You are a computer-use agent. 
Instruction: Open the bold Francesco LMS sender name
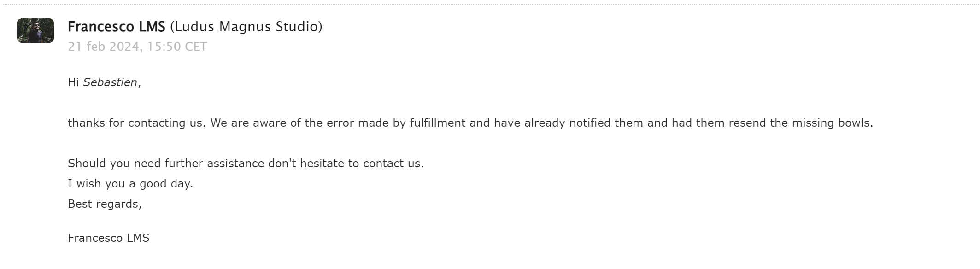click(x=117, y=27)
